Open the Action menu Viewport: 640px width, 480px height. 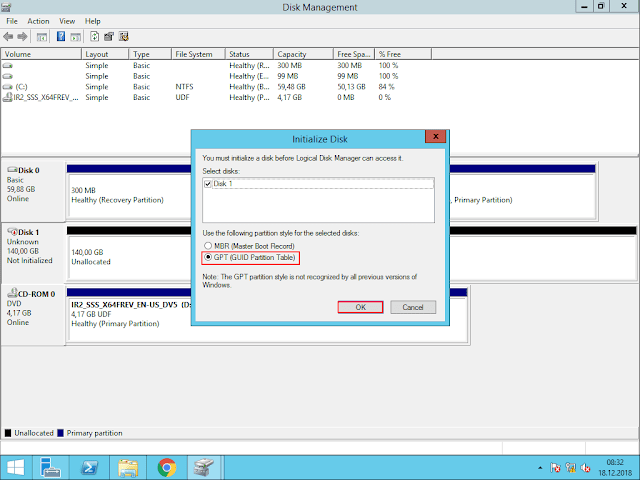tap(38, 21)
